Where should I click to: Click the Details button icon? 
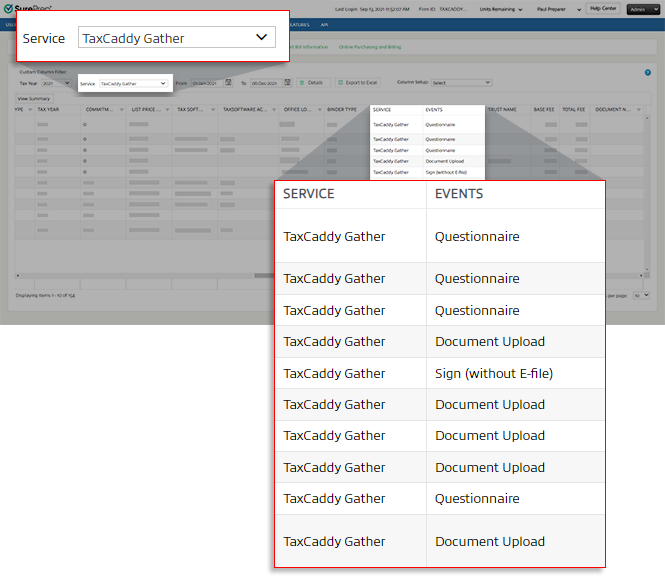[x=302, y=83]
